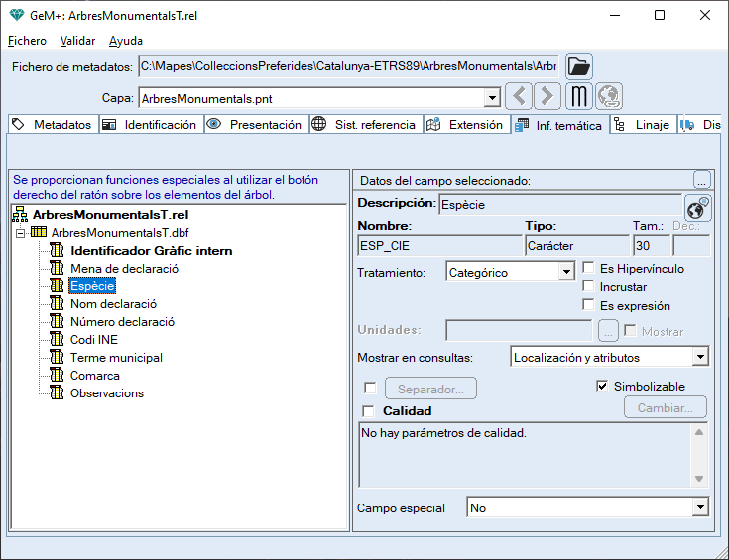Enable the Es Hipervínculo checkbox
Image resolution: width=729 pixels, height=560 pixels.
tap(589, 269)
